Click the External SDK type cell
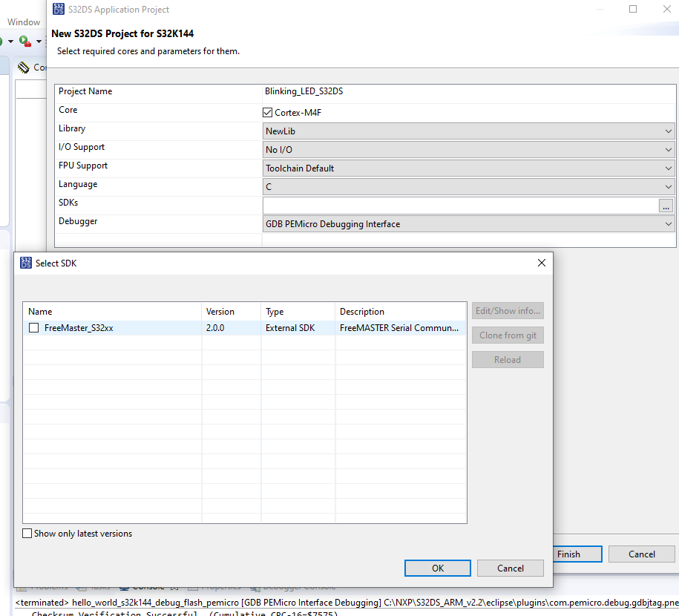This screenshot has width=679, height=616. point(290,328)
